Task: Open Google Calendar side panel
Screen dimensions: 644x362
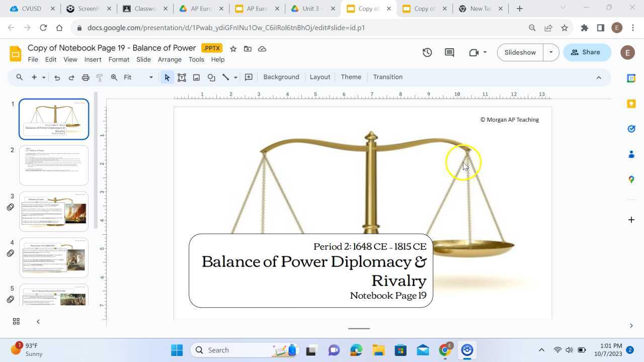Action: point(631,78)
